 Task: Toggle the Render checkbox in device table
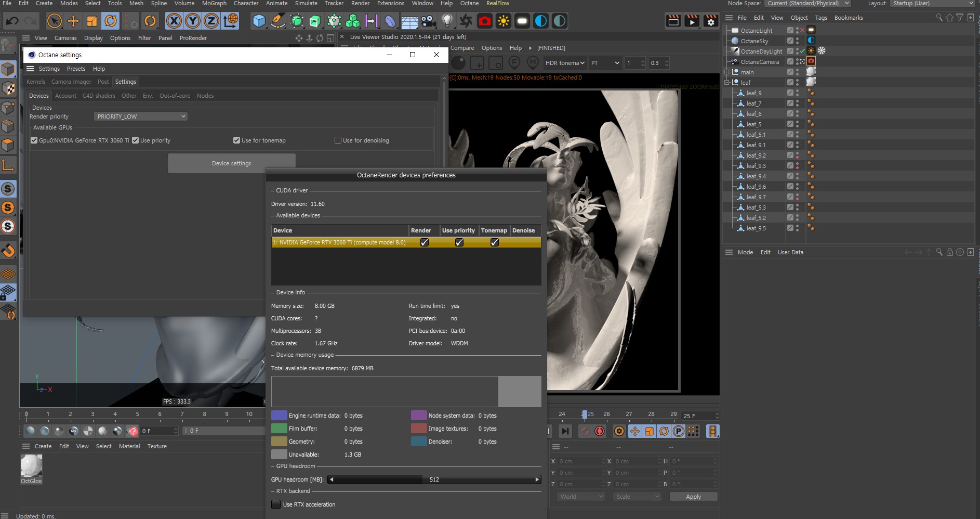pyautogui.click(x=425, y=242)
